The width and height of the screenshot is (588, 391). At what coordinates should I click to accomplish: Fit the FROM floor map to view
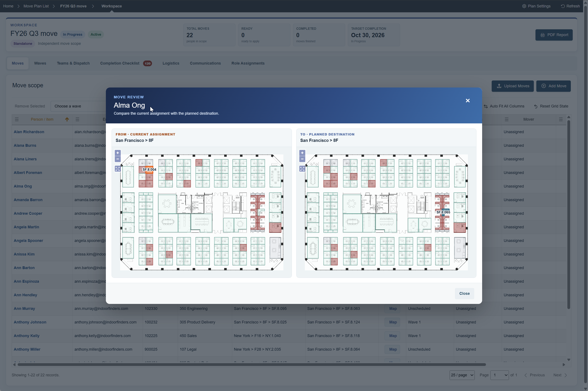118,169
